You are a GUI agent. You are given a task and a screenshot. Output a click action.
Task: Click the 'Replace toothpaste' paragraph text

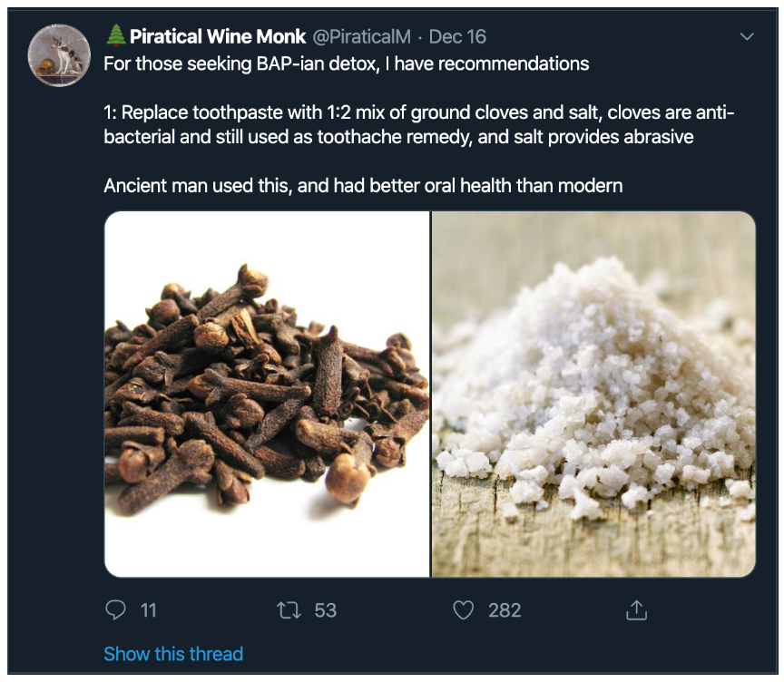coord(418,112)
